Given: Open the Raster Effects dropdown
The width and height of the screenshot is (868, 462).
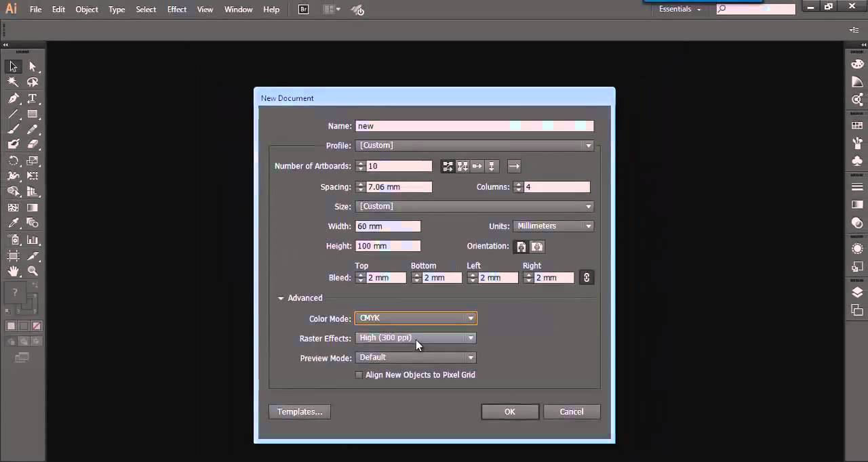Looking at the screenshot, I should [416, 338].
